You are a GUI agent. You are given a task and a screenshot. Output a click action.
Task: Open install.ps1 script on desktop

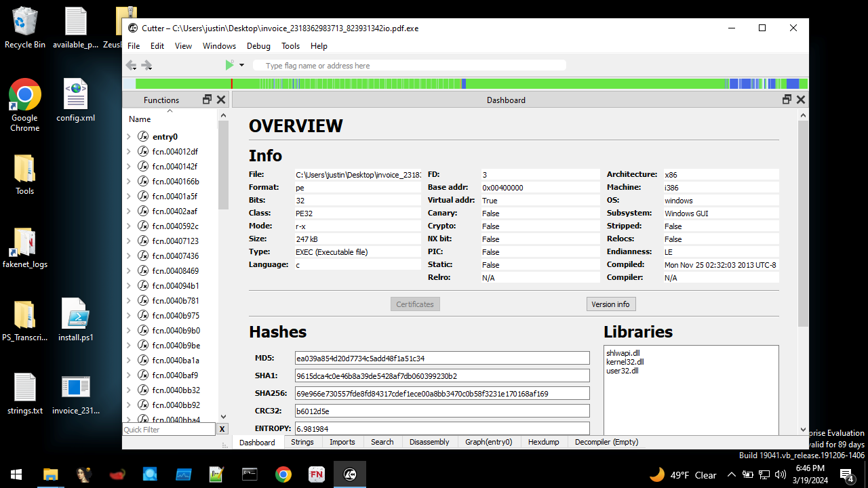(75, 320)
